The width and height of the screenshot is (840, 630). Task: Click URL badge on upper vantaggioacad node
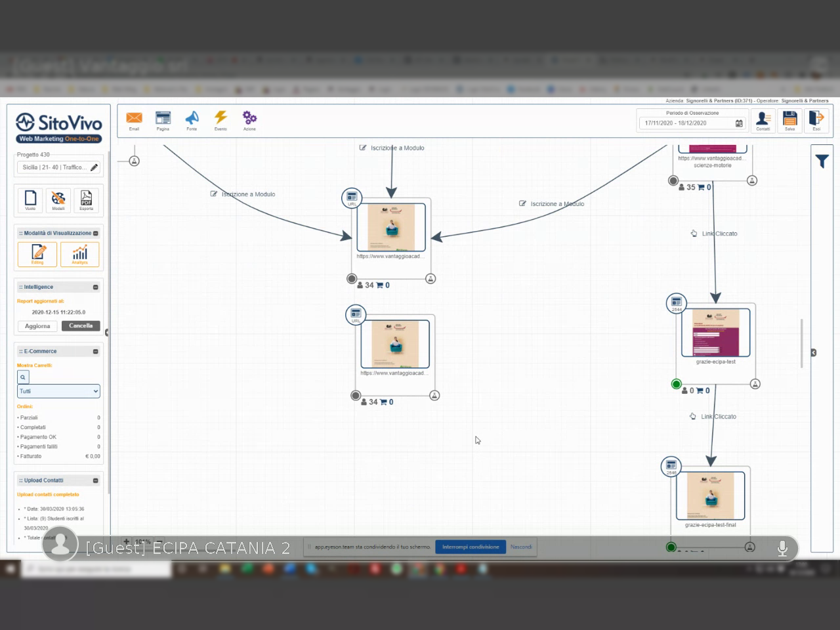click(x=352, y=198)
